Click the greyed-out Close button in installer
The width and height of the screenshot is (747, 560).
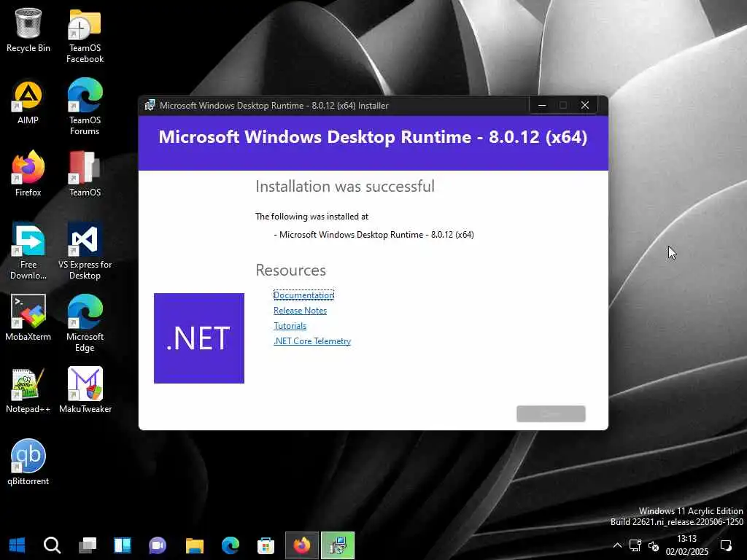[x=551, y=413]
